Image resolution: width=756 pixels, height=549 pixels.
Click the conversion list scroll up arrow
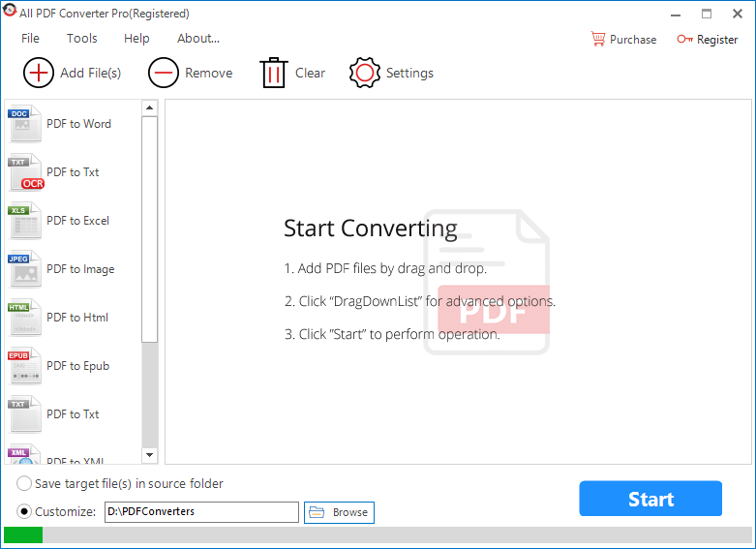pyautogui.click(x=149, y=107)
